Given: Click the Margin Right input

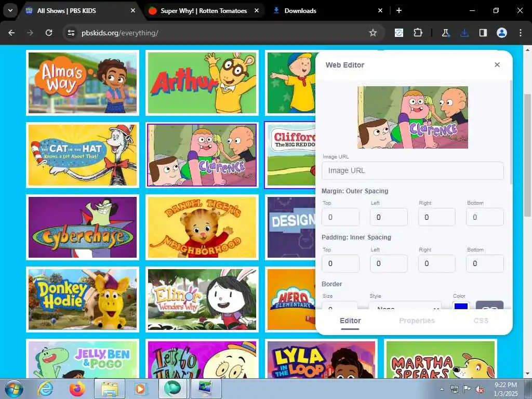Looking at the screenshot, I should pos(436,217).
